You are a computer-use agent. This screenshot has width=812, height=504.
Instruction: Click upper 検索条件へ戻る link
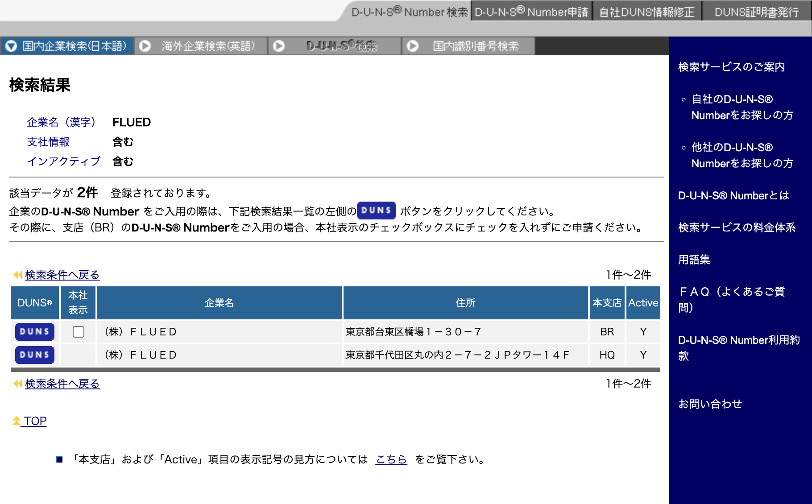62,275
